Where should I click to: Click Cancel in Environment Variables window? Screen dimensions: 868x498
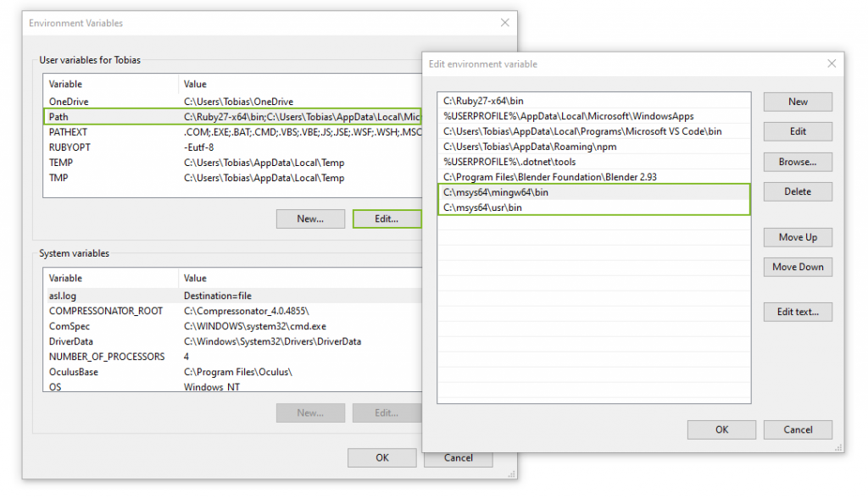[x=459, y=459]
